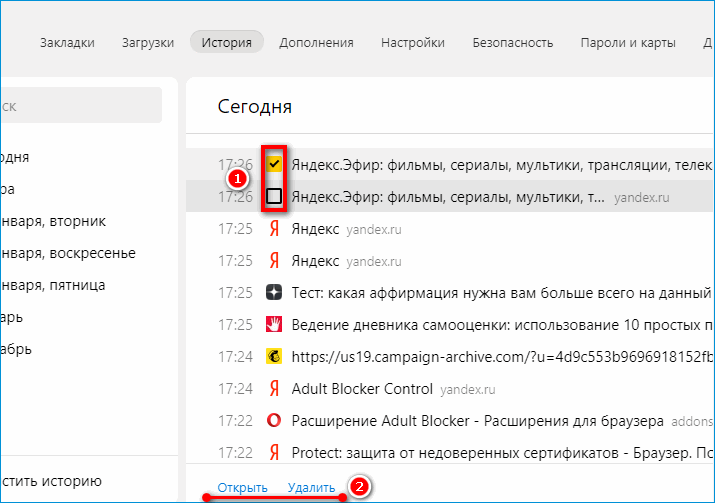Open the Безопасность tab
Viewport: 715px width, 503px height.
[x=513, y=42]
